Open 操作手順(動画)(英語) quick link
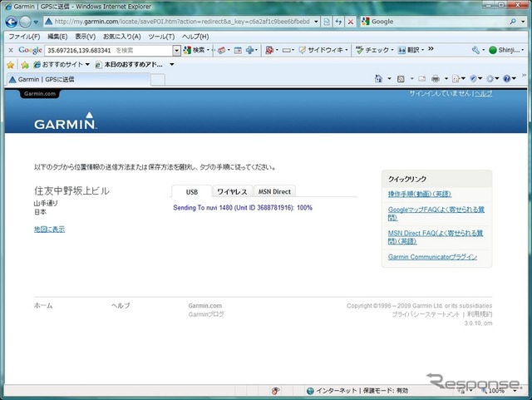 pos(420,195)
